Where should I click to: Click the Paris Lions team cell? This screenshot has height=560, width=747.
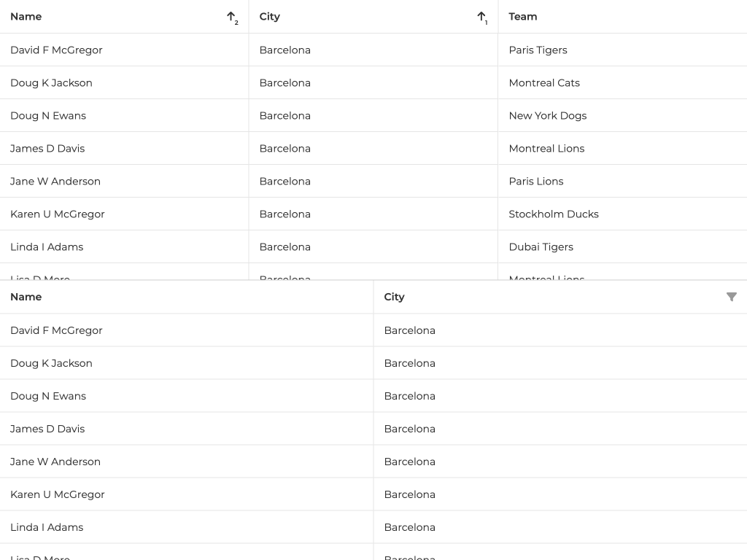coord(535,182)
